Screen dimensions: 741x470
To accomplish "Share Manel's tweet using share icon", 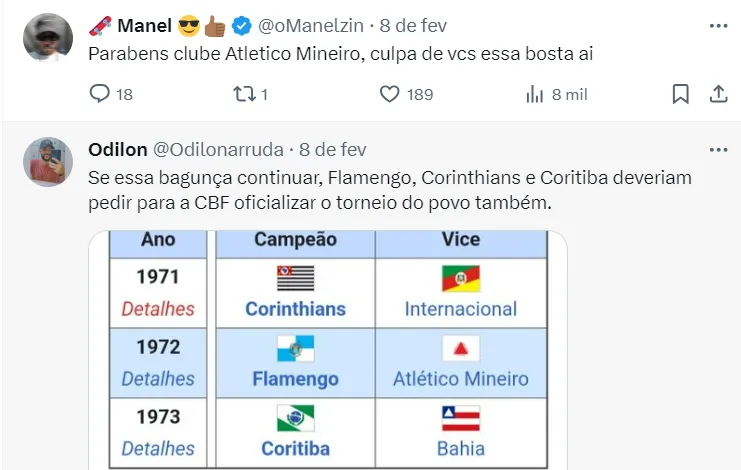I will (718, 94).
